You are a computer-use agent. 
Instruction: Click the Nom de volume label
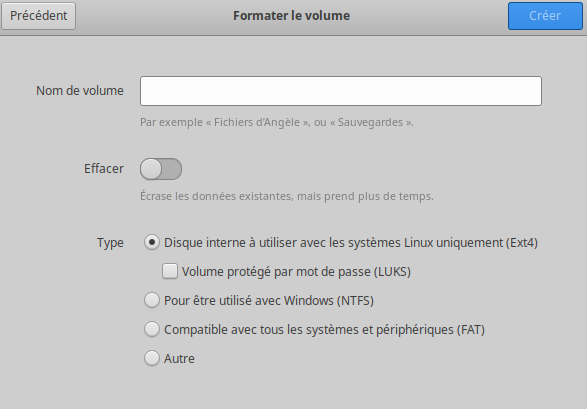(80, 91)
